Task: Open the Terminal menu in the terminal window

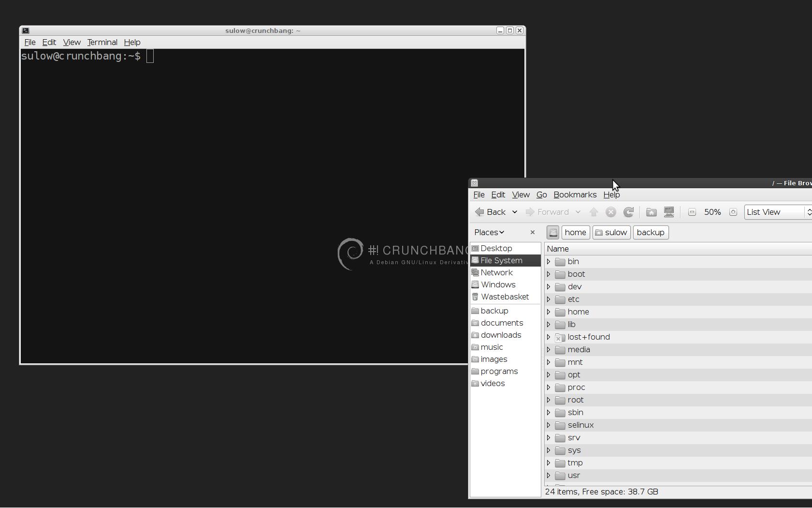Action: pos(102,42)
